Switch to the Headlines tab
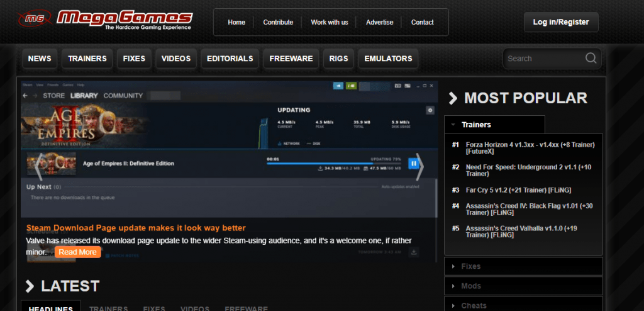Screen dimensions: 644x311 point(50,308)
